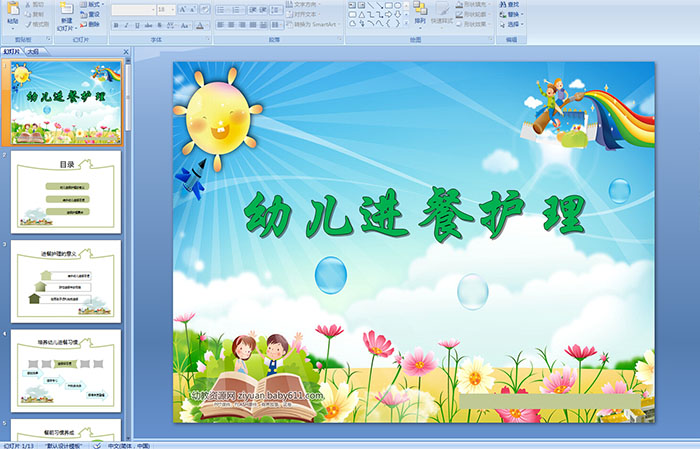The width and height of the screenshot is (700, 449).
Task: Toggle Italic formatting
Action: (126, 25)
